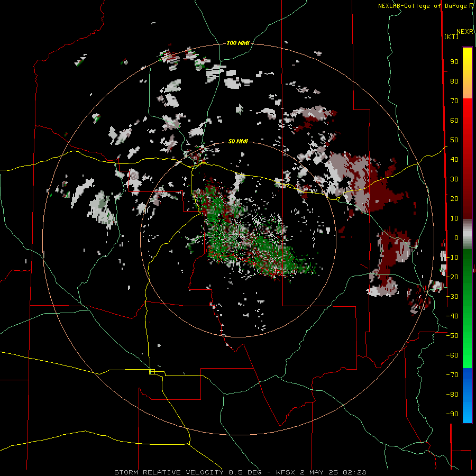Click the -40 scale label

point(452,316)
